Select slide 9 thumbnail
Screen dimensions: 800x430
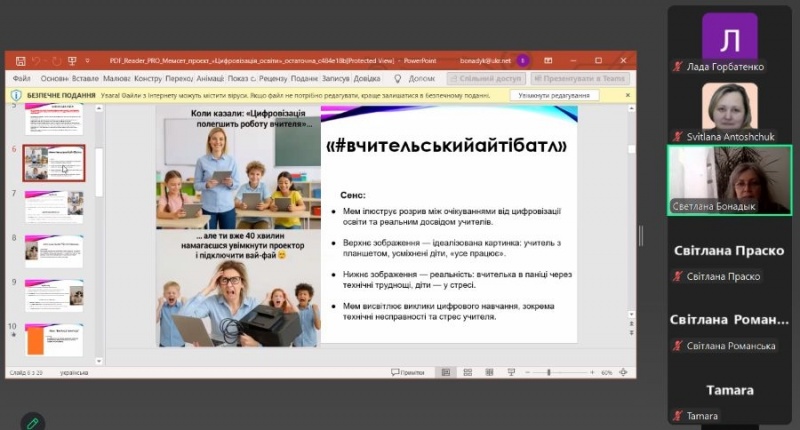(x=54, y=295)
